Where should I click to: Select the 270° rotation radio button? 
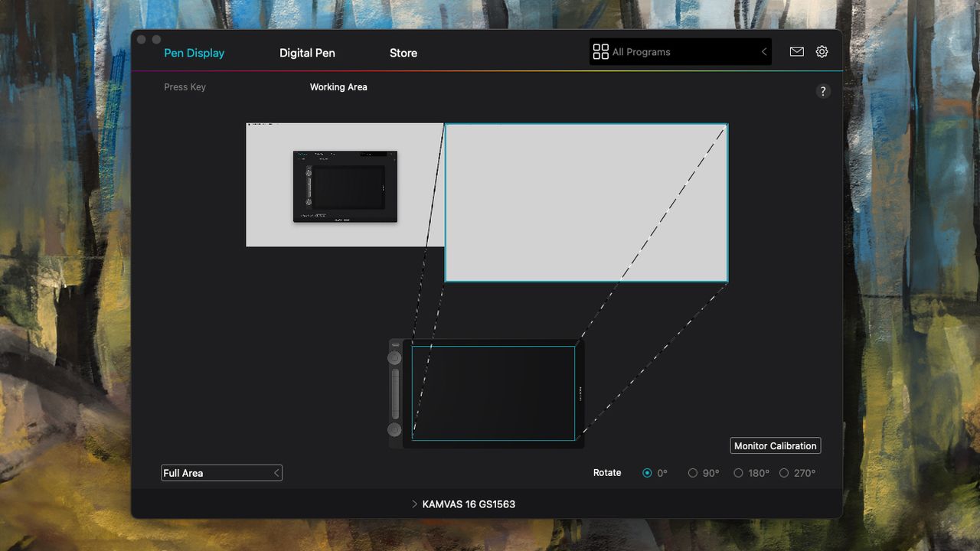pyautogui.click(x=784, y=473)
